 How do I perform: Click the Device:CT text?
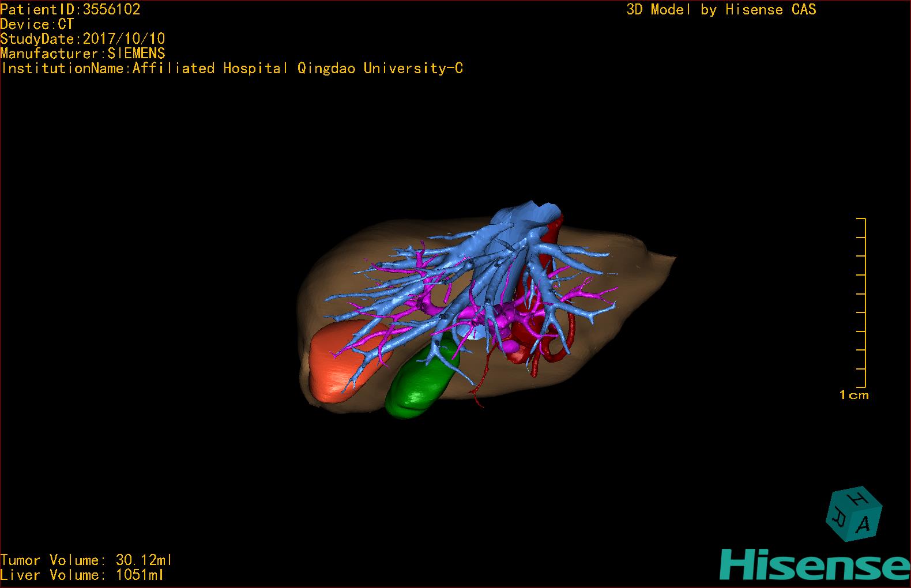coord(37,24)
